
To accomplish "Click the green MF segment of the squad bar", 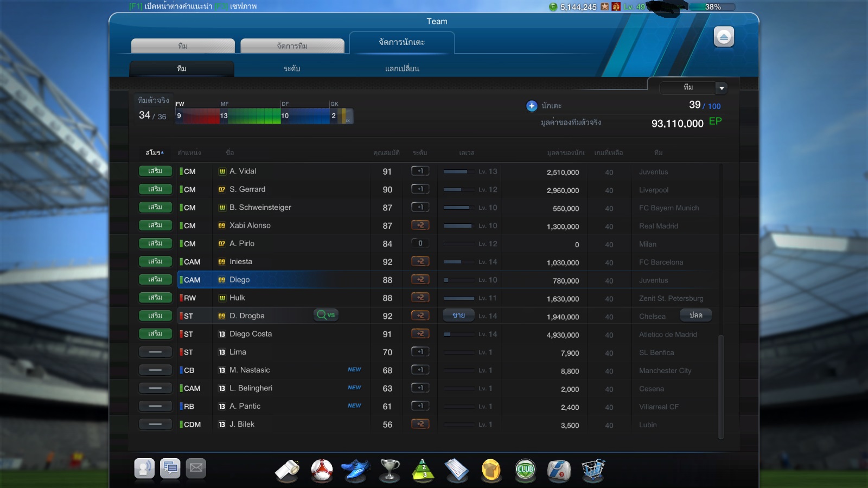I will [250, 116].
